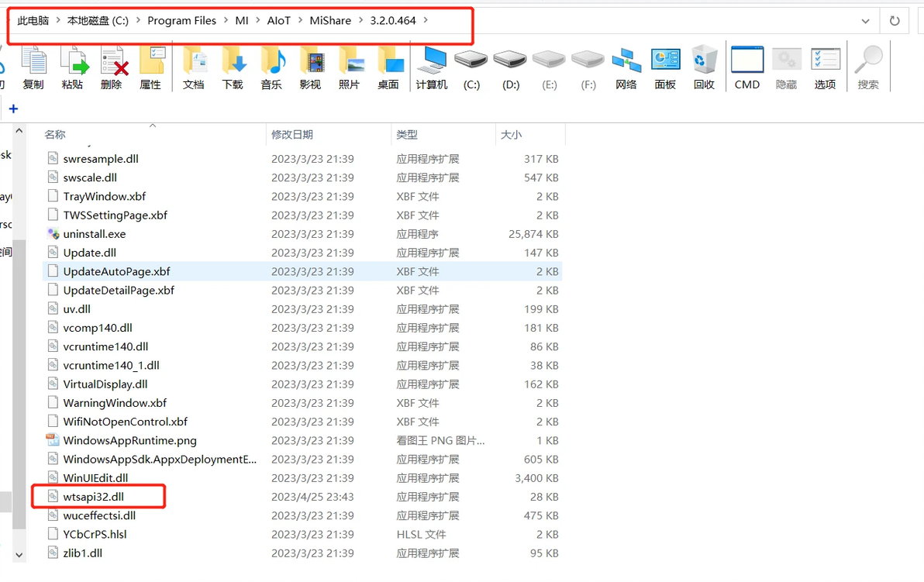The width and height of the screenshot is (924, 582).
Task: Click the 面板 control panel icon
Action: (x=665, y=60)
